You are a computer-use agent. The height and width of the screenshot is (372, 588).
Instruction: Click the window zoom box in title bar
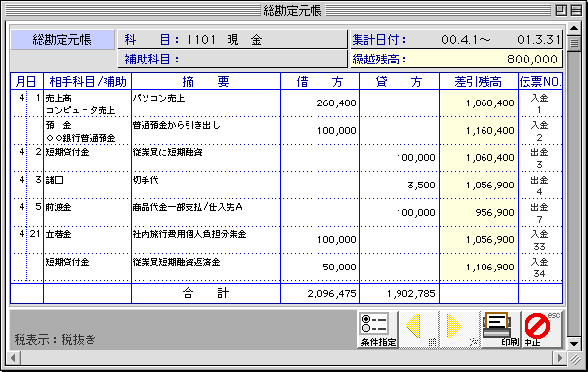(561, 10)
